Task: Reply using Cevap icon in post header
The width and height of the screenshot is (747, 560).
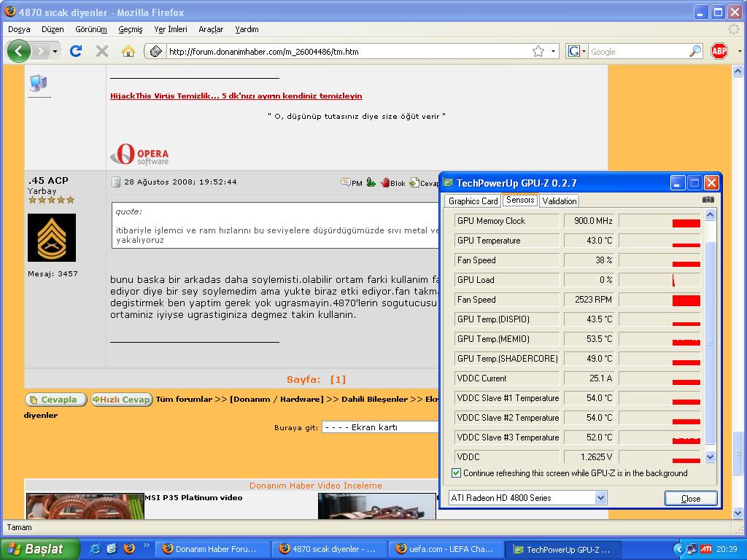Action: tap(424, 182)
